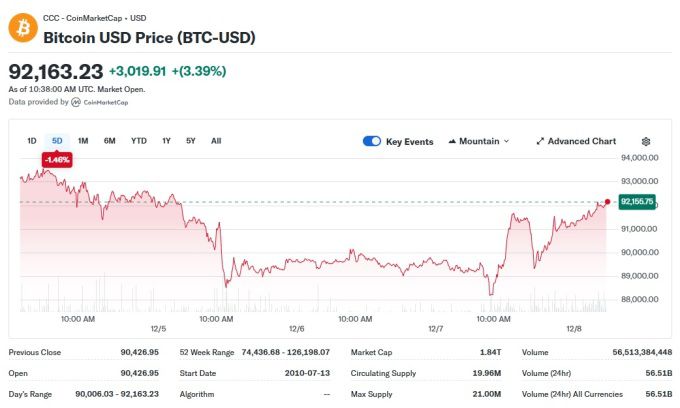Click the Mountain chart type icon

[452, 141]
